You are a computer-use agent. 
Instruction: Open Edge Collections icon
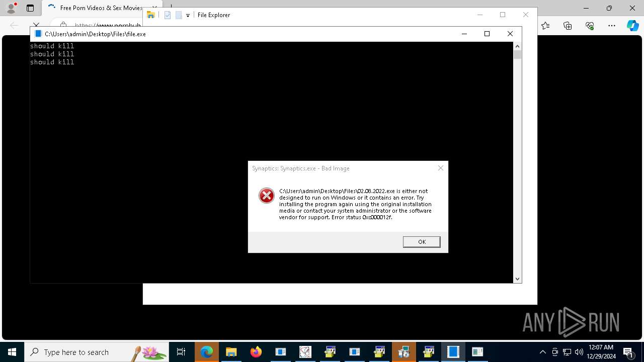(x=568, y=26)
